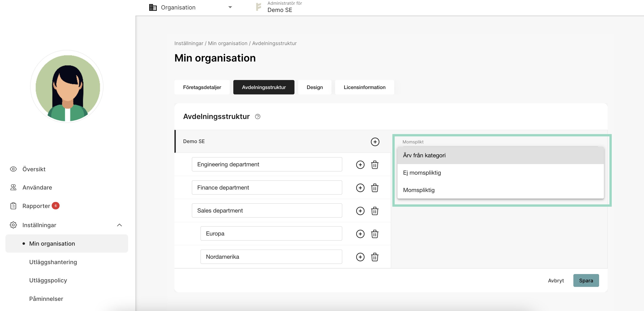Click the Användare people icon
This screenshot has height=311, width=644.
[13, 188]
